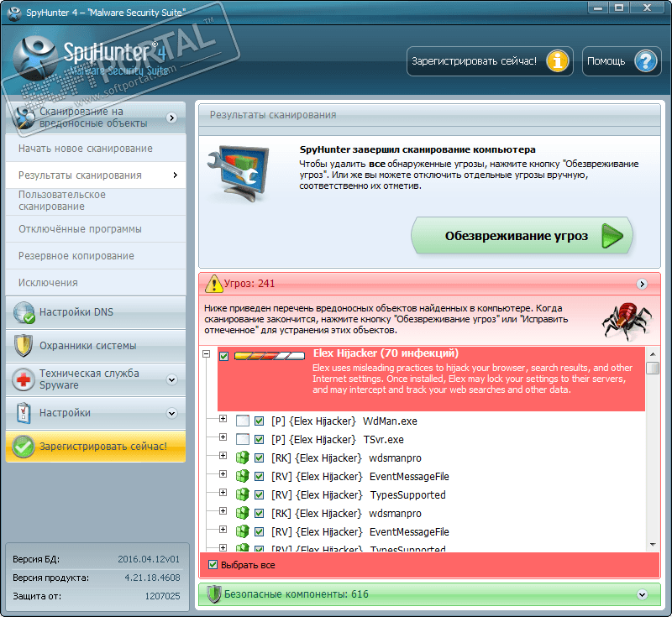Click the threat list scrollbar up arrow

653,354
